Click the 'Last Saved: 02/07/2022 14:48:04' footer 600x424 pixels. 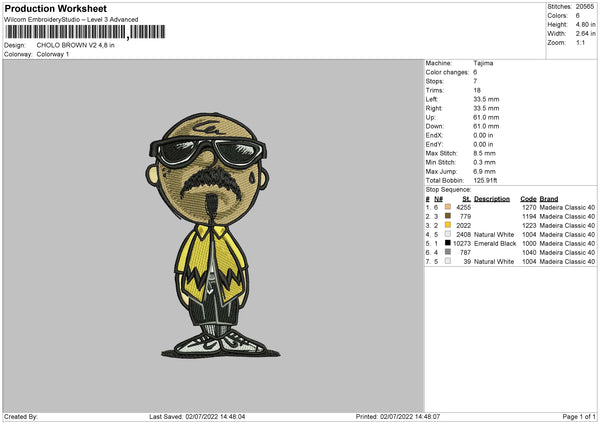pos(197,417)
